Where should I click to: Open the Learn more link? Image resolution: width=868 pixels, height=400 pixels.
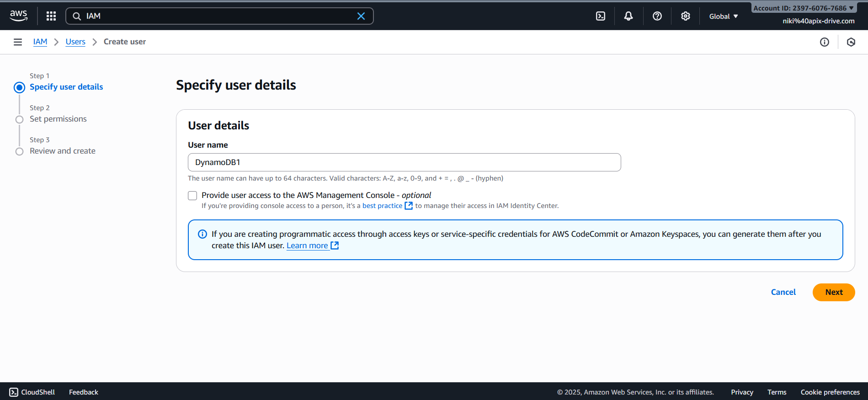[x=307, y=245]
